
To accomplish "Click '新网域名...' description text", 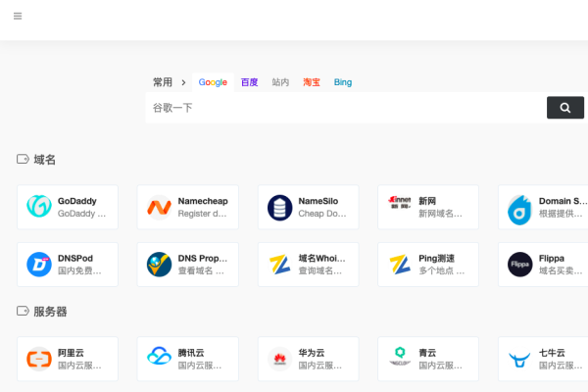I will tap(440, 214).
